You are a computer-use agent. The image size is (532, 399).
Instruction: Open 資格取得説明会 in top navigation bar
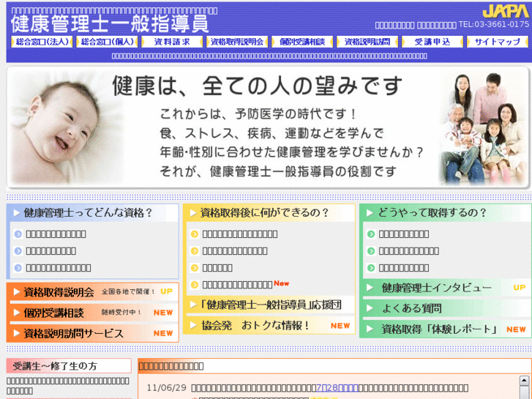click(237, 42)
